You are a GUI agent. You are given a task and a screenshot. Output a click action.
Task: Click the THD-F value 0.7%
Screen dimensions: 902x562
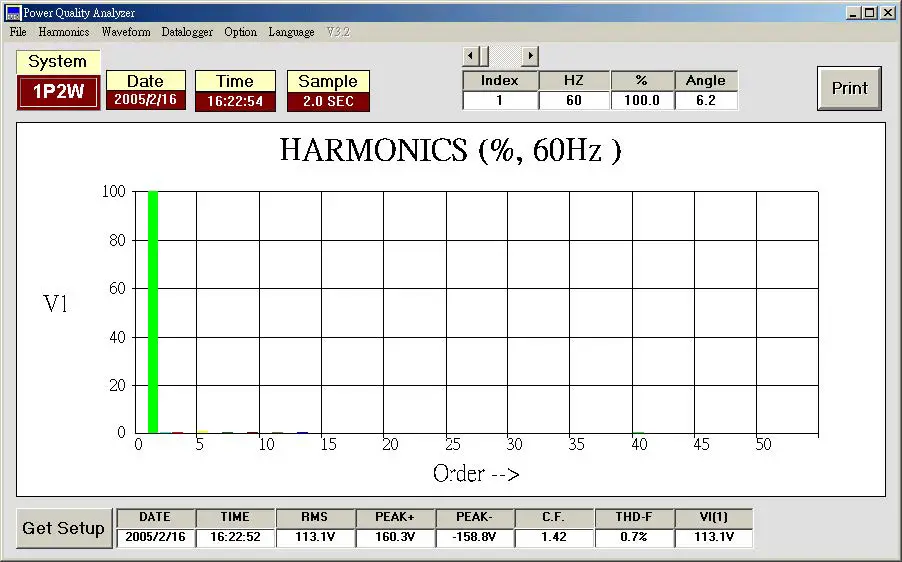[x=634, y=537]
